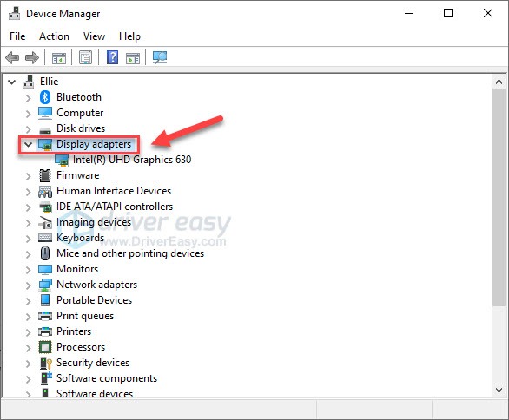Click the Forward arrow toolbar icon
Screen dimensions: 509x420
click(x=32, y=58)
